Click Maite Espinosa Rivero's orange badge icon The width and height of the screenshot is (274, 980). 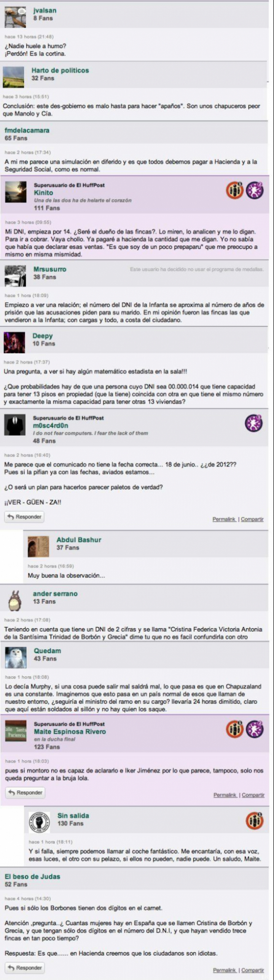pos(235,729)
